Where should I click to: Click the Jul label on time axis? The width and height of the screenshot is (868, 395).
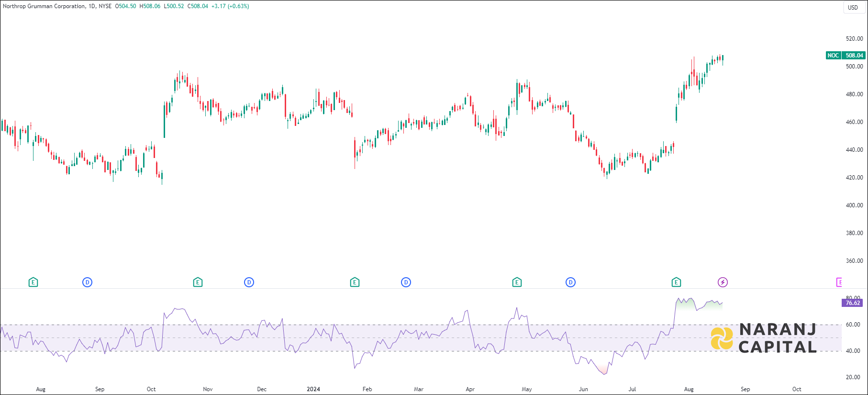tap(632, 389)
